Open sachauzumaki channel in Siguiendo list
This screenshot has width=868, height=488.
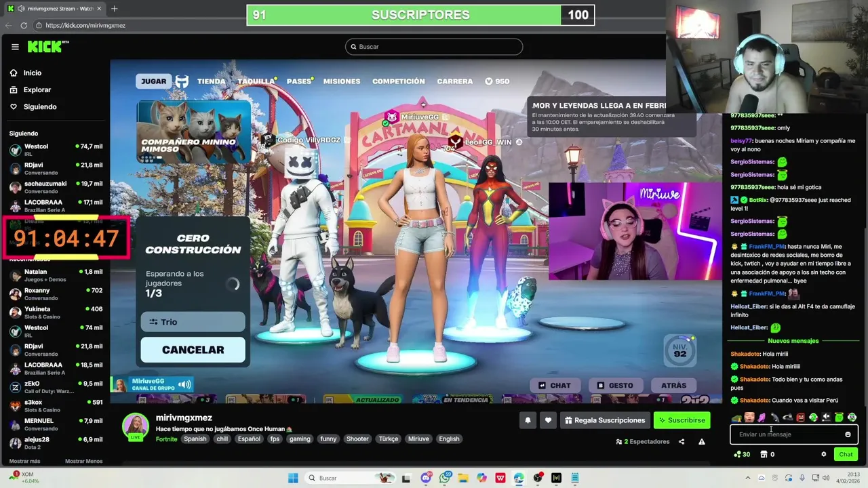click(x=56, y=187)
